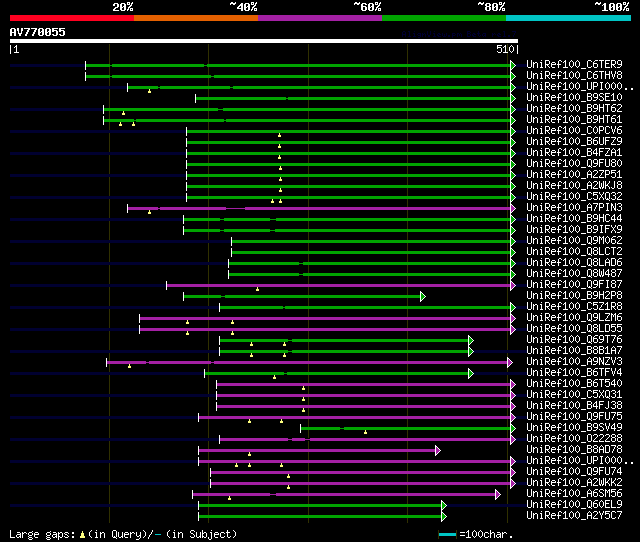Click the arrowhead ending the C6TER9 alignment
The height and width of the screenshot is (542, 640).
513,65
